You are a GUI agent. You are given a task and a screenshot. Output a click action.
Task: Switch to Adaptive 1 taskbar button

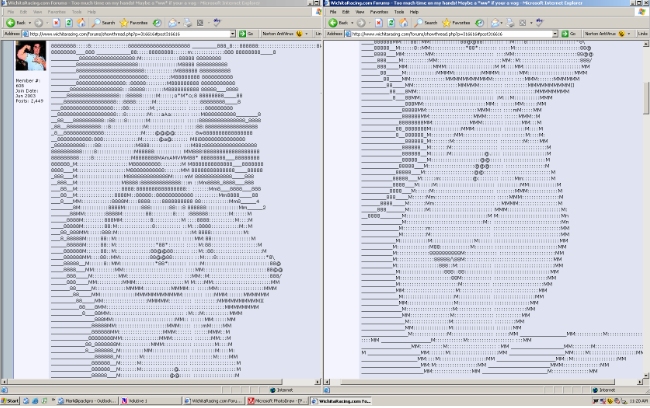[x=150, y=401]
